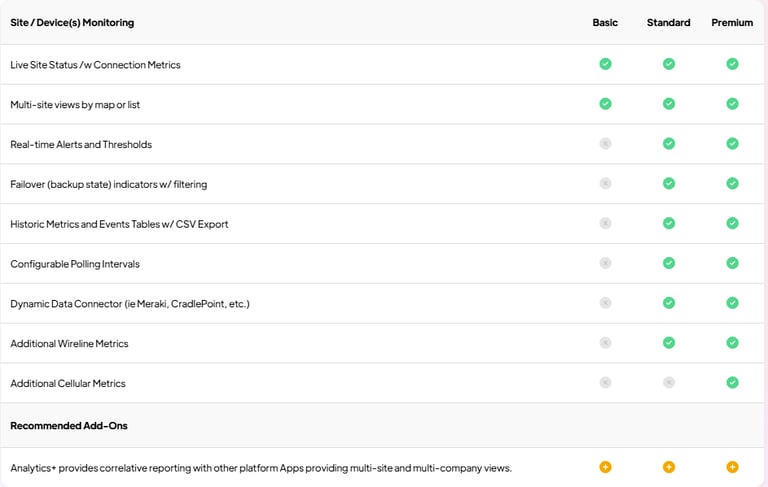Viewport: 768px width, 487px height.
Task: Click Basic gray X for Historic Metrics row
Action: pyautogui.click(x=605, y=223)
